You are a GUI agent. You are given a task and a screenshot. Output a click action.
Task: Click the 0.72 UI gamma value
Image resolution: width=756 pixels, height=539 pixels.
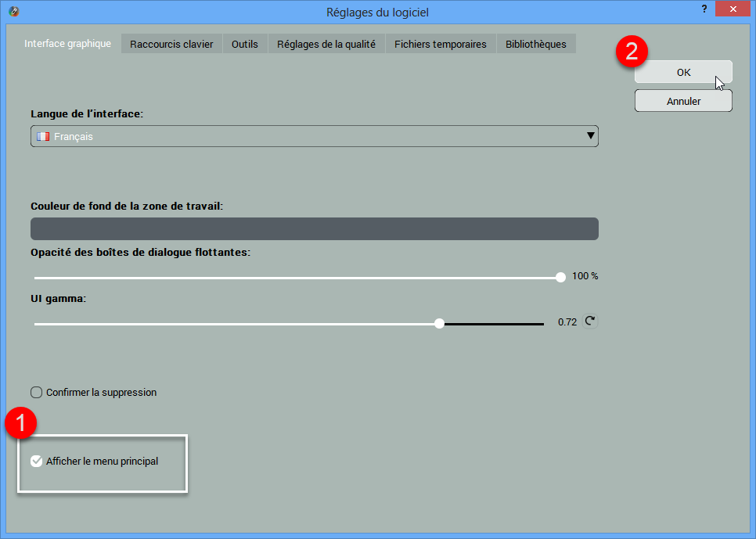tap(567, 322)
